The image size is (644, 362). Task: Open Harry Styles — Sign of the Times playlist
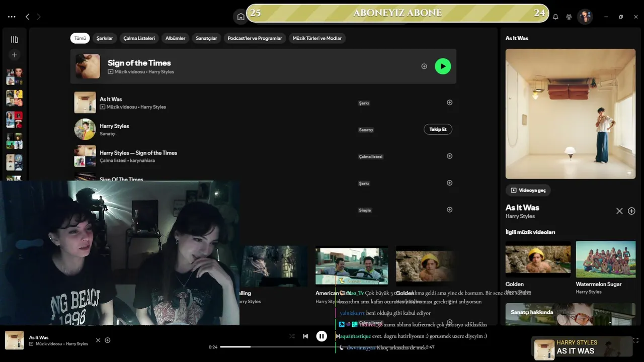tap(138, 153)
